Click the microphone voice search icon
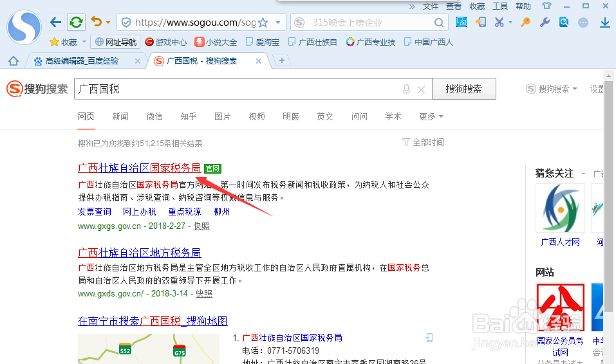The image size is (616, 364). click(406, 89)
